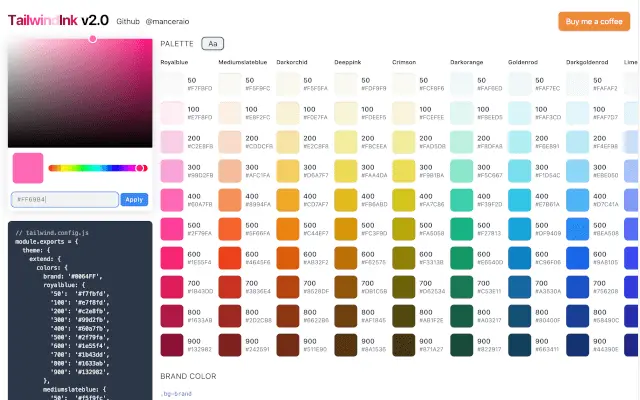Click the Mediumslateblue column heading
Image resolution: width=640 pixels, height=400 pixels.
point(242,62)
